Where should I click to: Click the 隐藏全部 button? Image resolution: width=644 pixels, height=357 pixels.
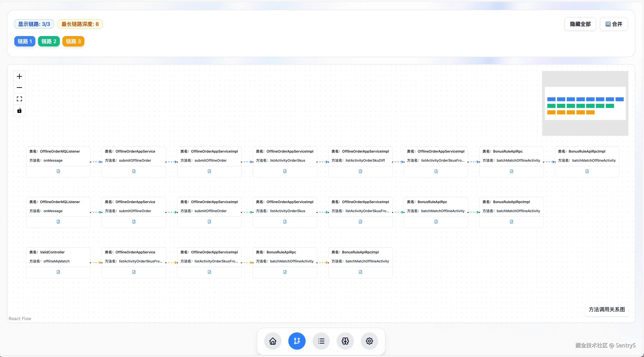point(580,24)
